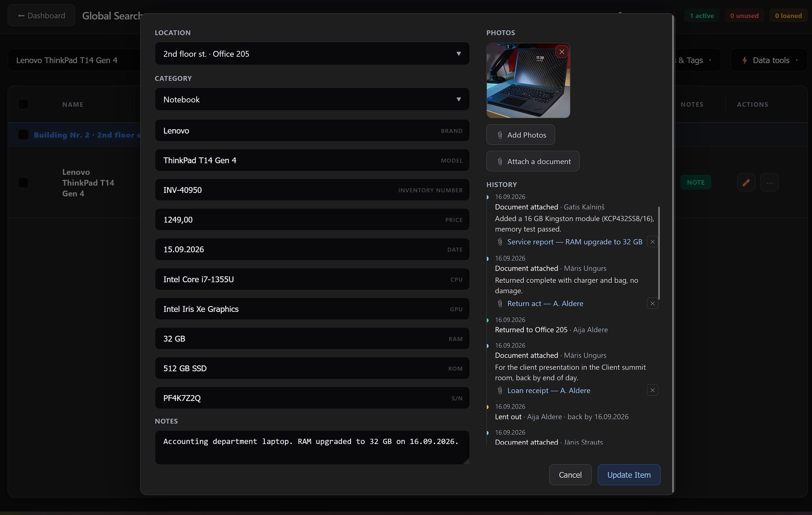Image resolution: width=812 pixels, height=515 pixels.
Task: Select the Lenovo ThinkPad T14 row checkbox
Action: [x=23, y=183]
